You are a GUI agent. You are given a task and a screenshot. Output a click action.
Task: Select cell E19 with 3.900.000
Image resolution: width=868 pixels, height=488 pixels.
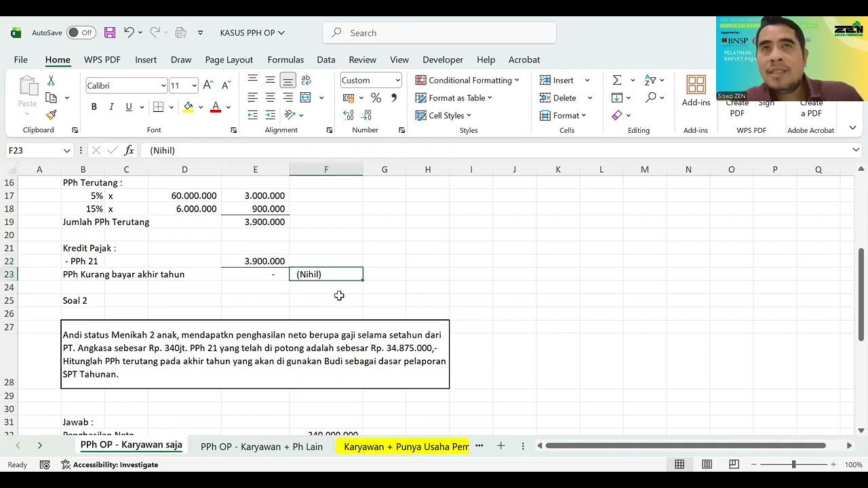pyautogui.click(x=256, y=222)
